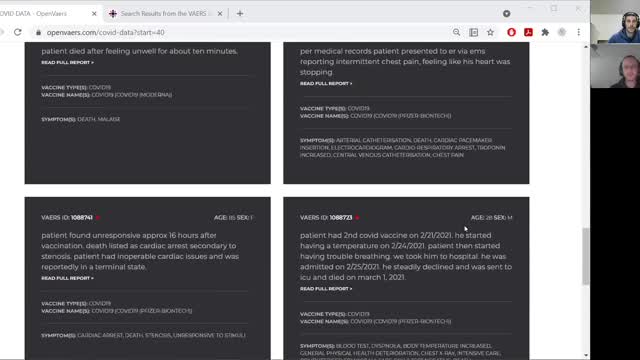The image size is (640, 360).
Task: Close the COVID DATA OpenVaers tab
Action: 94,13
